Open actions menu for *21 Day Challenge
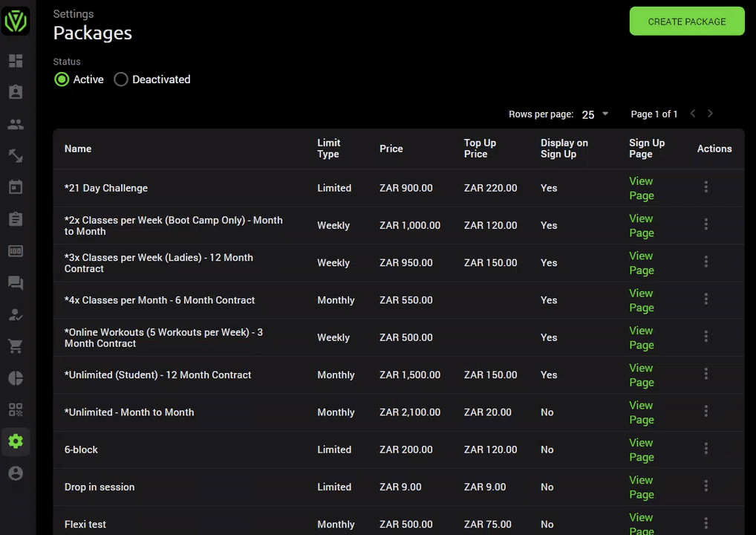Viewport: 756px width, 535px height. [x=706, y=187]
